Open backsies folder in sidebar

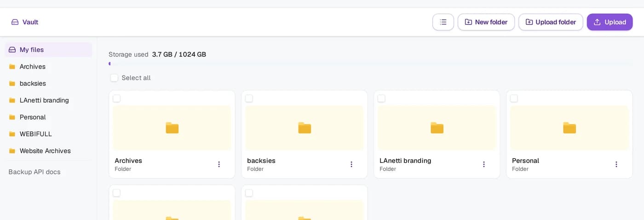[48, 83]
